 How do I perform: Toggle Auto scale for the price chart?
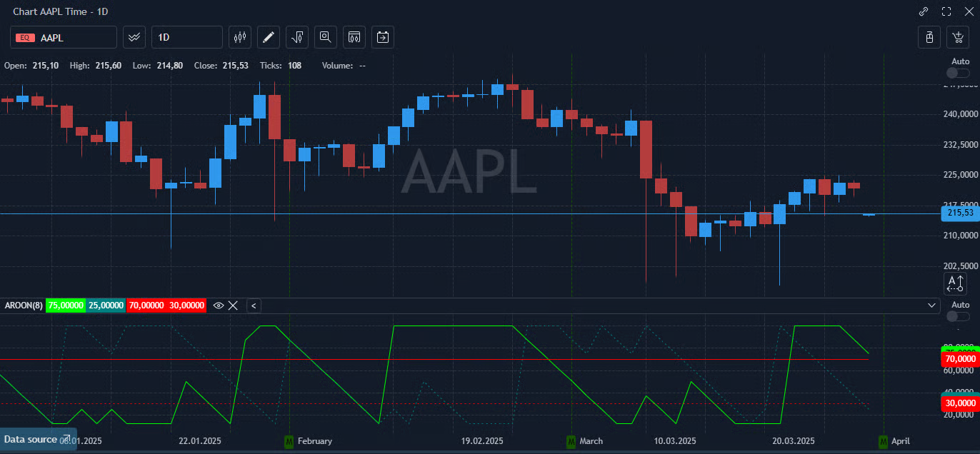tap(958, 73)
